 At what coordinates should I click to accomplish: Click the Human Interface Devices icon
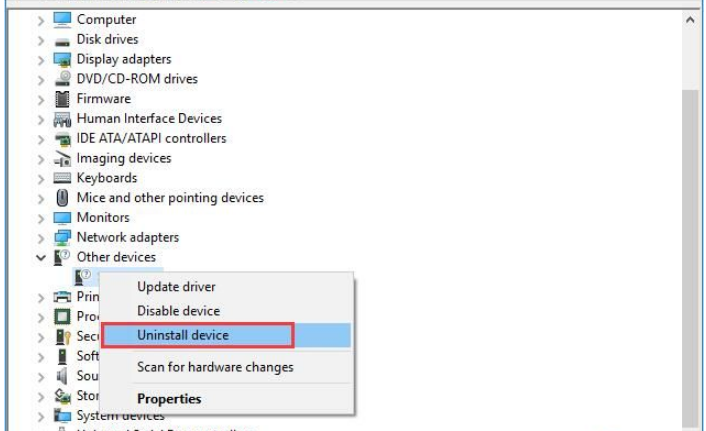coord(62,119)
